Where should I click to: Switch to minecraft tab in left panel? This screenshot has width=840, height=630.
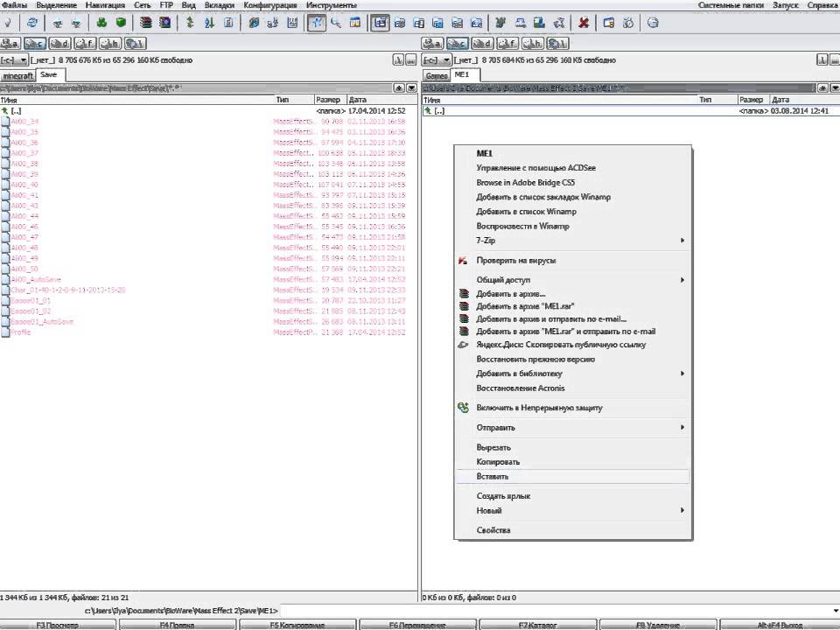click(x=17, y=75)
